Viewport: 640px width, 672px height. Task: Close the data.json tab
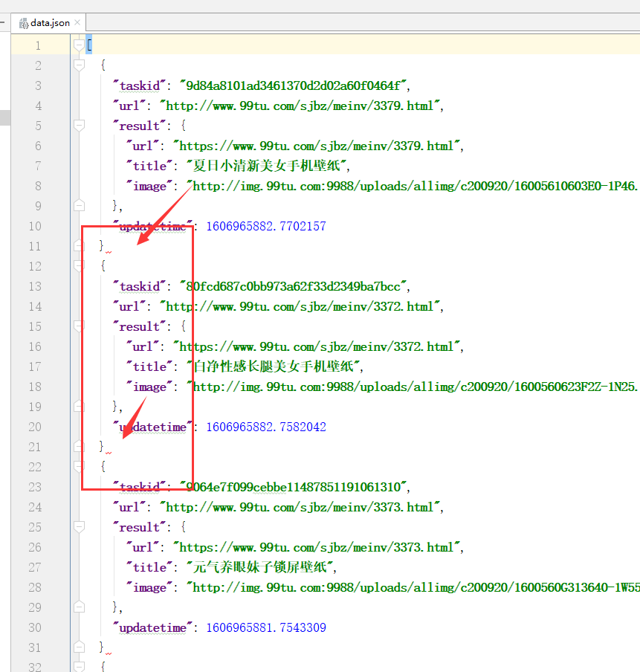[x=77, y=22]
